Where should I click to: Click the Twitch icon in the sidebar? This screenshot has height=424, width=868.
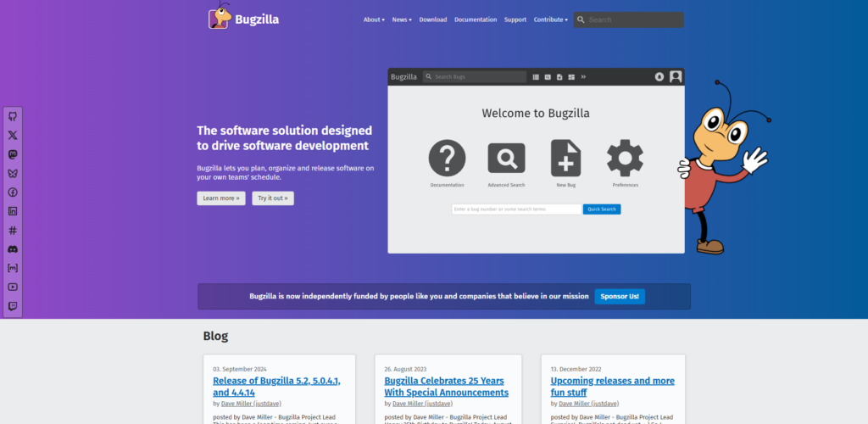(13, 306)
